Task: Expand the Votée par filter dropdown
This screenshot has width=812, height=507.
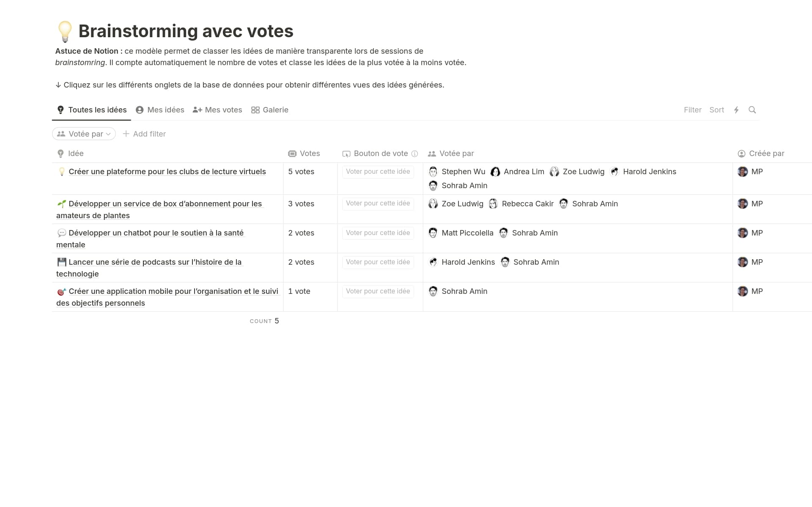Action: [x=84, y=134]
